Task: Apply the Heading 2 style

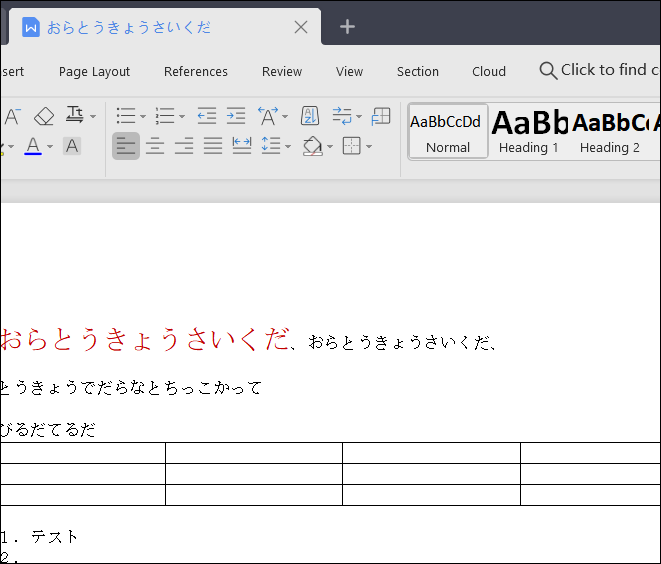Action: coord(610,132)
